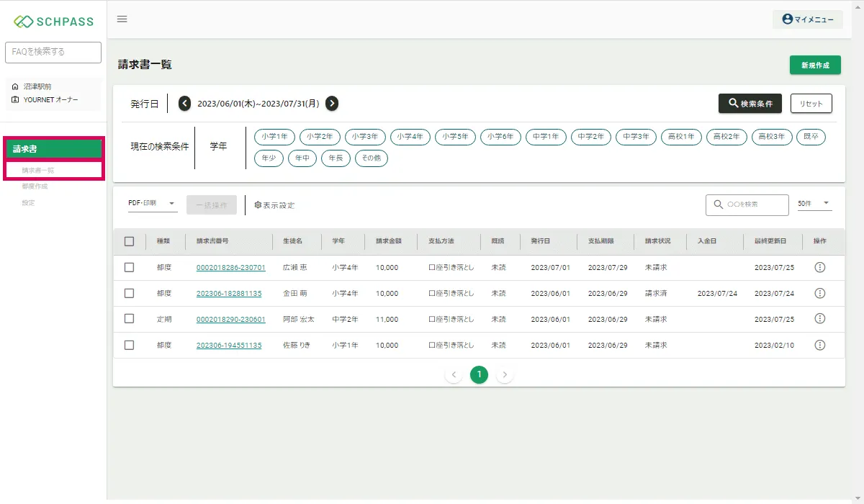Sort by 請求状況 column header
The width and height of the screenshot is (864, 504).
tap(658, 241)
